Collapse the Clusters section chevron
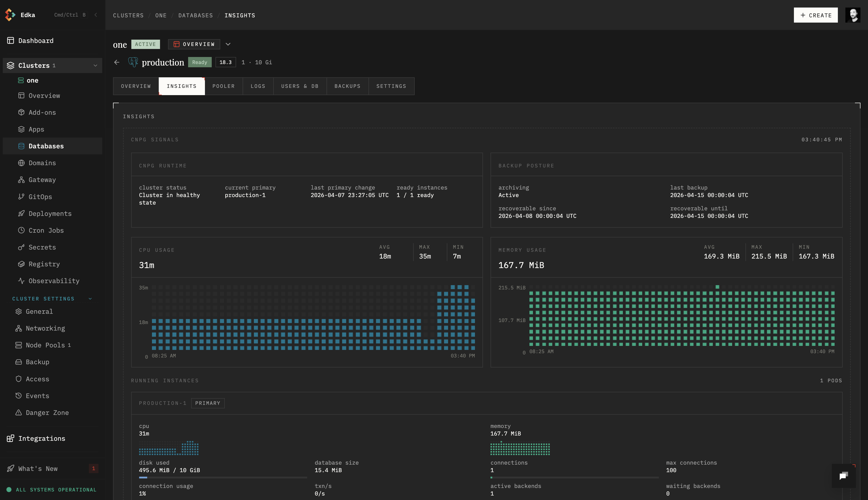 coord(95,65)
